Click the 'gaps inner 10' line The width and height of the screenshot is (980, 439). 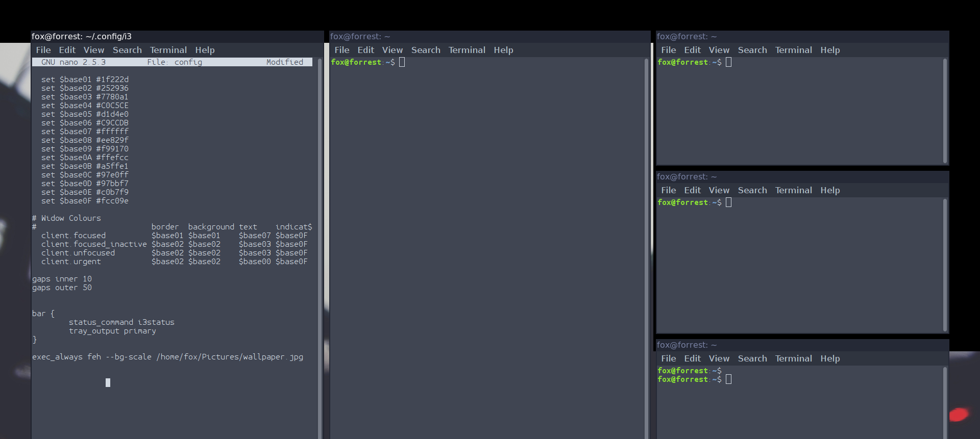[62, 279]
